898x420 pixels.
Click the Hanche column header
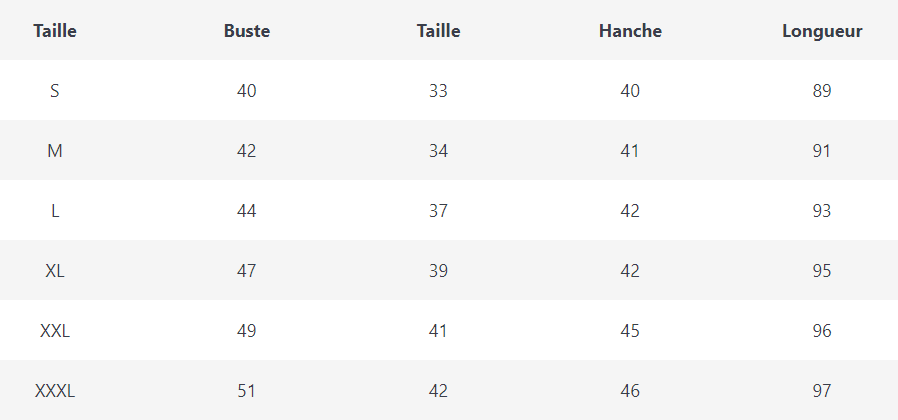(630, 31)
